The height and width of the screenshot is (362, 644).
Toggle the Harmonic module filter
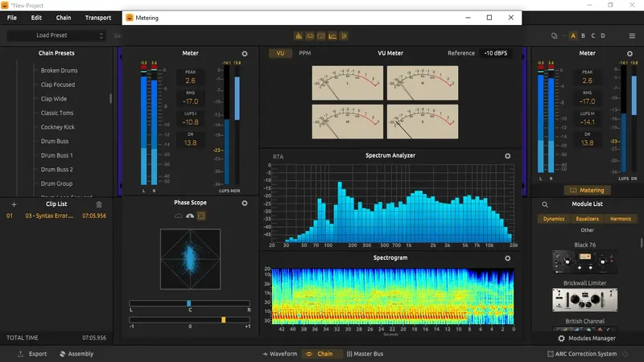click(x=621, y=219)
